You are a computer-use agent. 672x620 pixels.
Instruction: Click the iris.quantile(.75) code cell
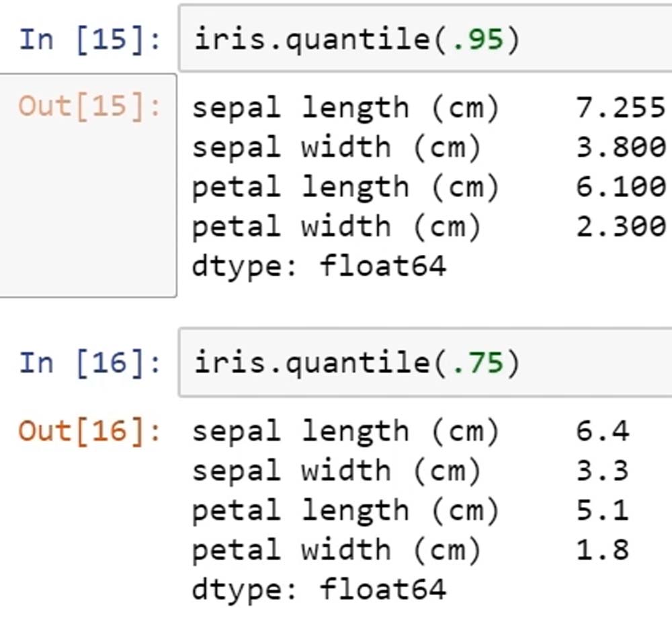[x=423, y=363]
